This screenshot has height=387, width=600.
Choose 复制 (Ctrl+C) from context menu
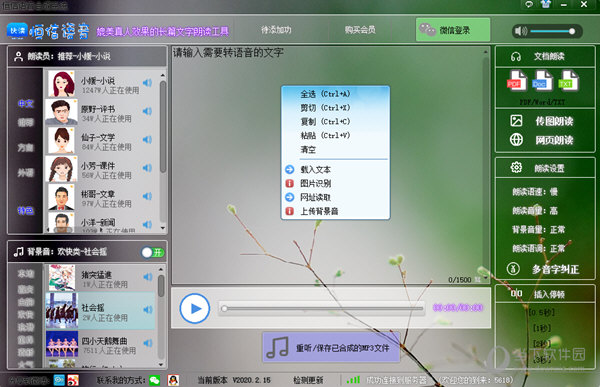pyautogui.click(x=325, y=121)
